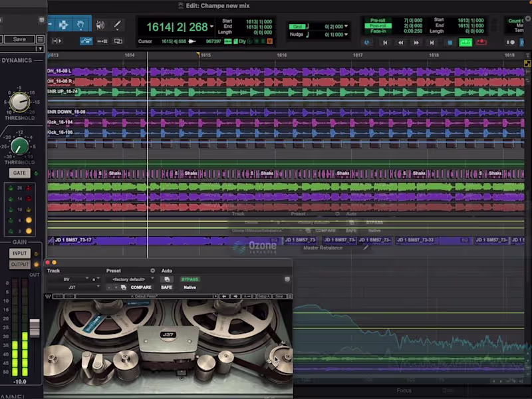Open the factory default preset dropdown
Viewport: 532px width, 399px height.
[129, 279]
